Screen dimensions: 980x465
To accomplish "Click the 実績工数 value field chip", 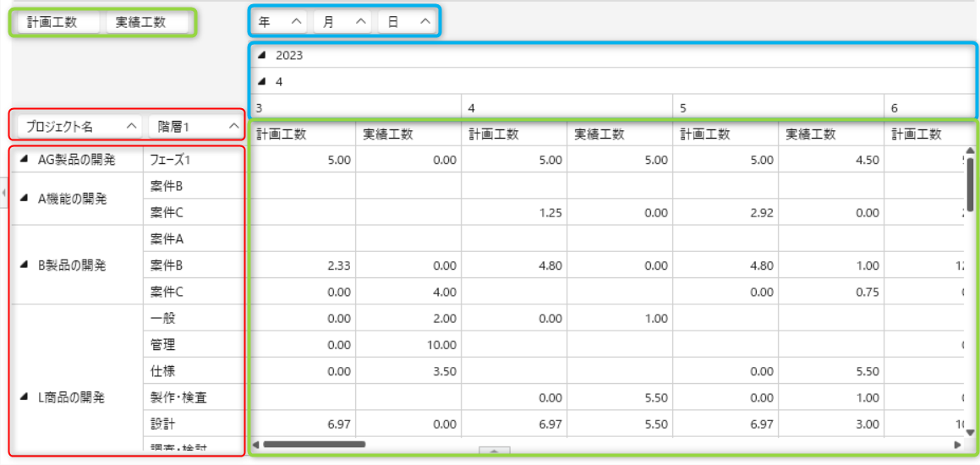I will tap(147, 23).
